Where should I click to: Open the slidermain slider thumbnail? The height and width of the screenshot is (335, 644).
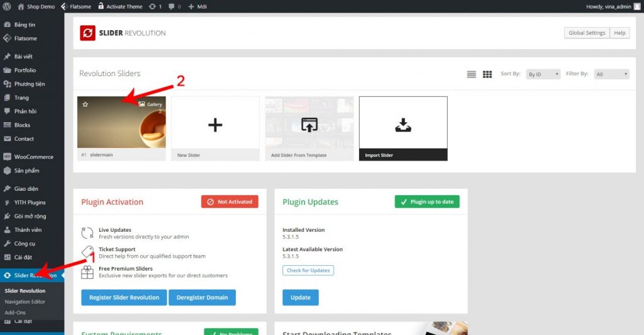tap(121, 122)
